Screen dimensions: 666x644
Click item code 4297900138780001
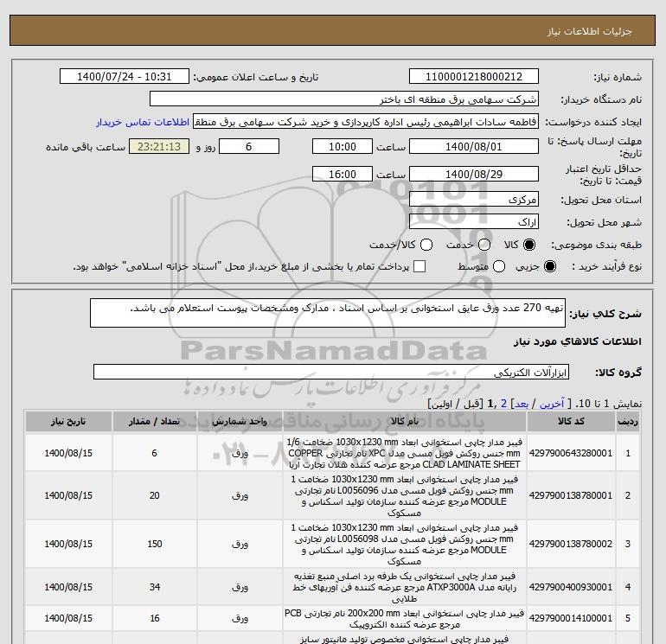pyautogui.click(x=571, y=495)
